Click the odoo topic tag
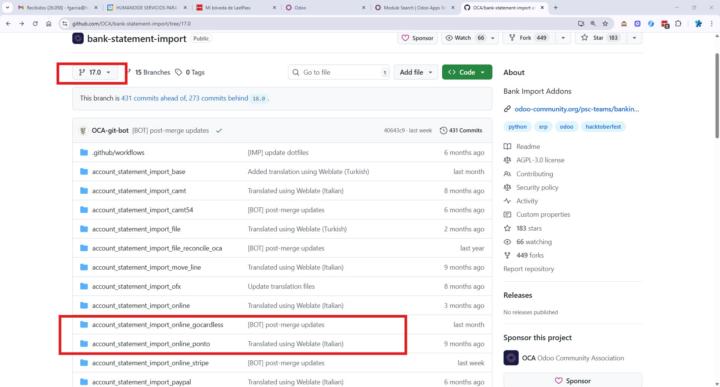 (566, 127)
